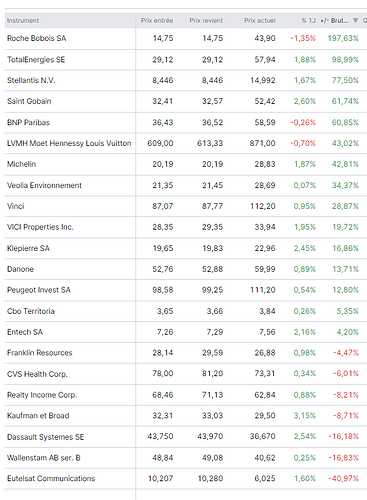Select the Franklin Resources row

tap(186, 353)
